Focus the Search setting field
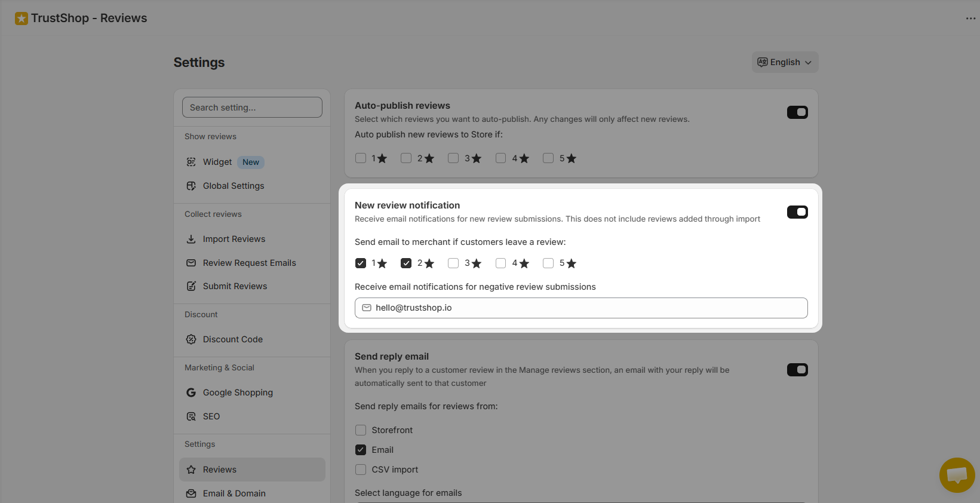Screen dimensions: 980x503 click(x=252, y=108)
